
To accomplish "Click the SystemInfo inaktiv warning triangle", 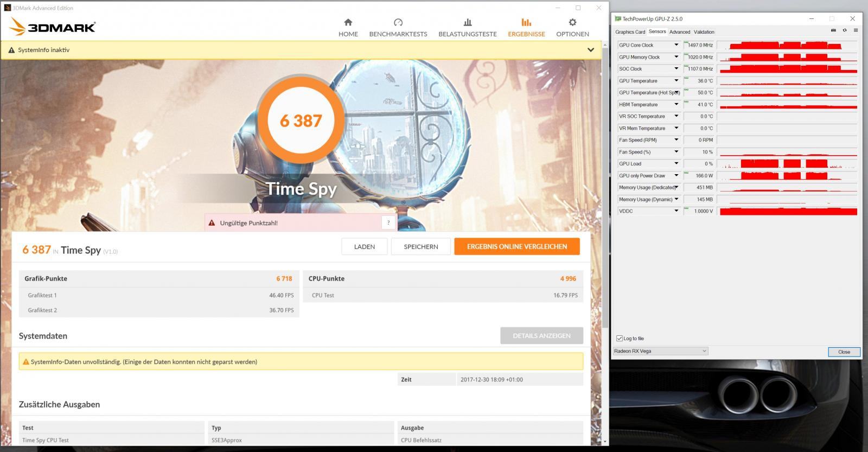I will point(11,50).
